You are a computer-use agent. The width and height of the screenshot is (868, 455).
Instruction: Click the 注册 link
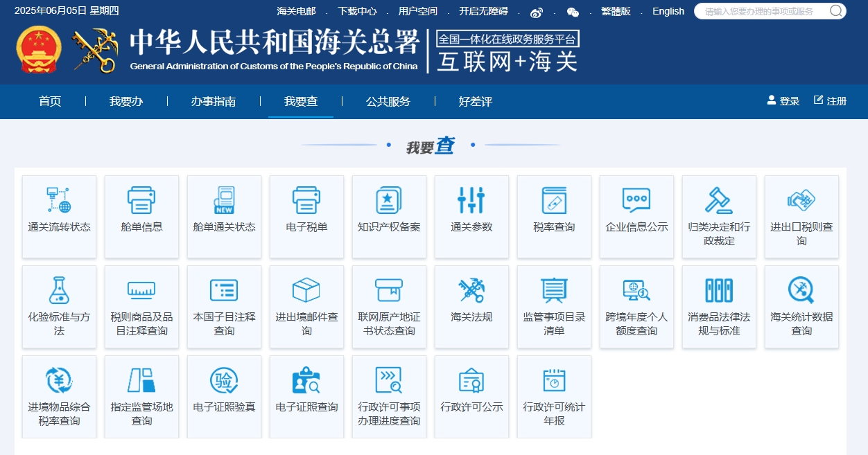coord(831,101)
